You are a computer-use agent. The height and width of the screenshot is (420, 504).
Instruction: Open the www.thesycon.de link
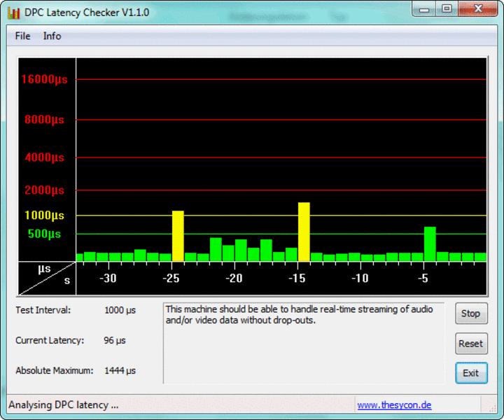[394, 405]
